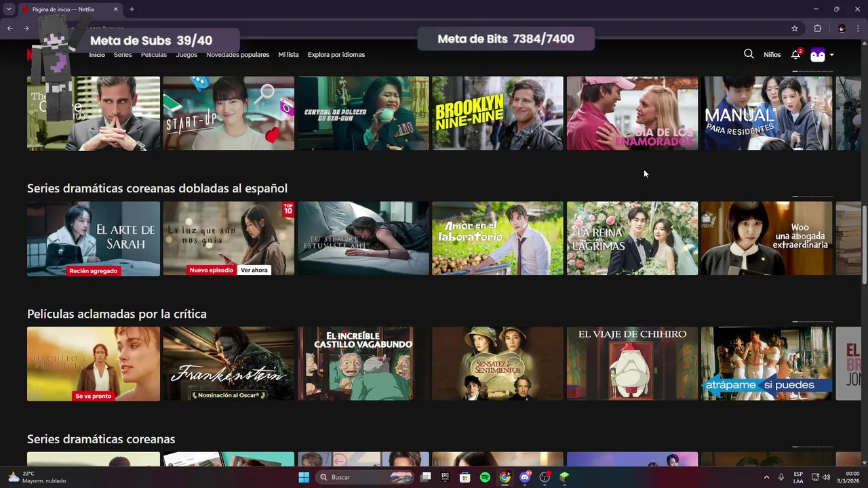Open The Office thumbnail
Viewport: 868px width, 488px height.
[94, 113]
